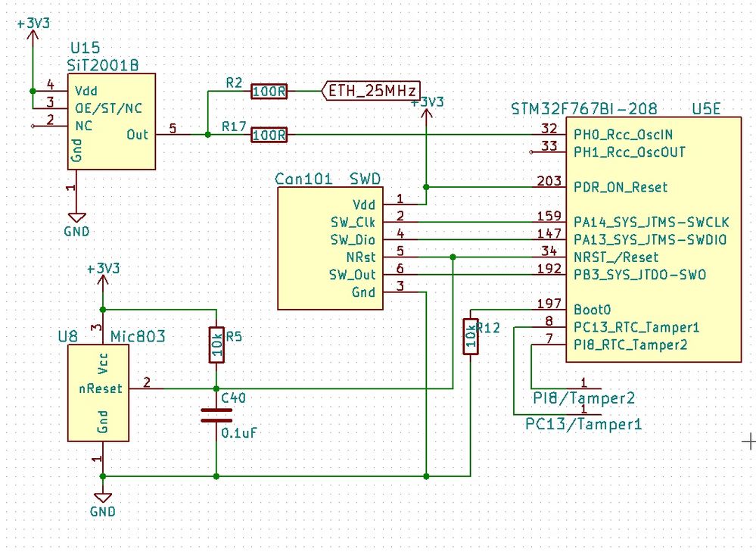Click the 0.1uF capacitor value
Viewport: 756px width, 552px height.
[x=239, y=433]
